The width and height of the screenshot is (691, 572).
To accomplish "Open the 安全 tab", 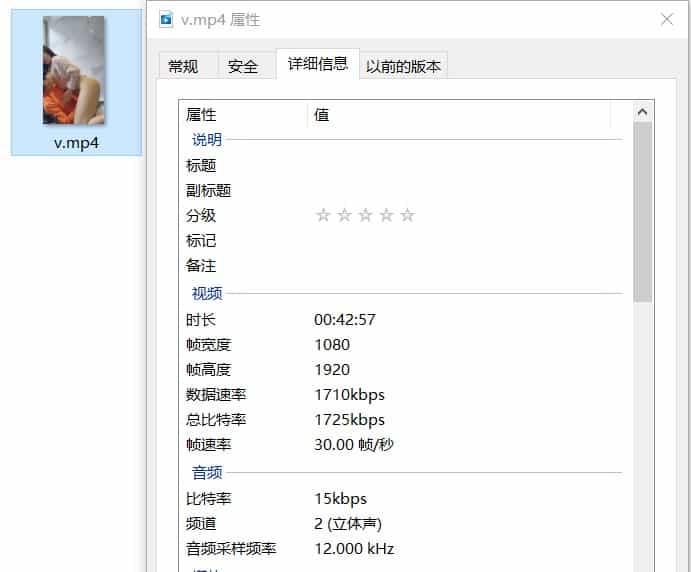I will pyautogui.click(x=243, y=66).
